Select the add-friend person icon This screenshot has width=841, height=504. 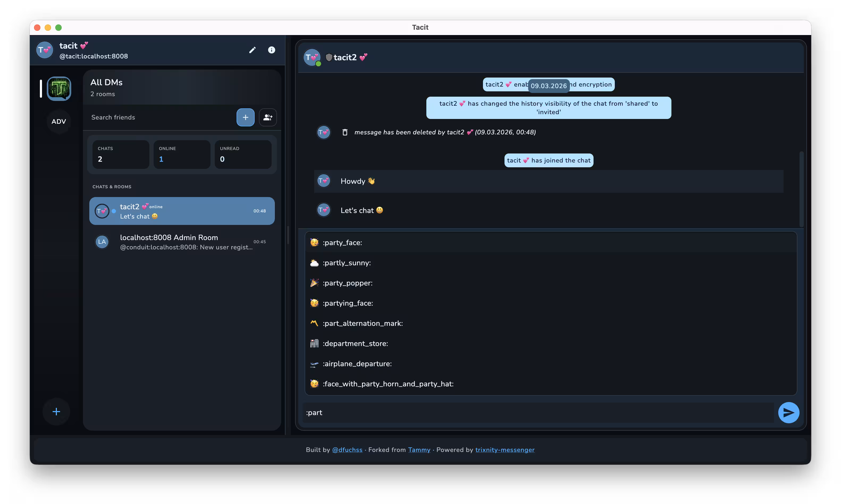[268, 117]
